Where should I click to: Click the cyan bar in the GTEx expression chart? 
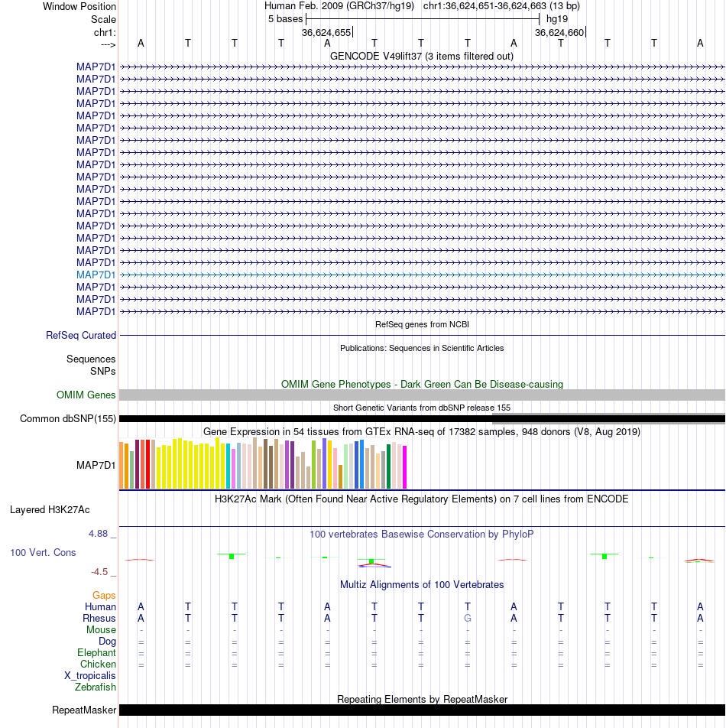pos(228,466)
